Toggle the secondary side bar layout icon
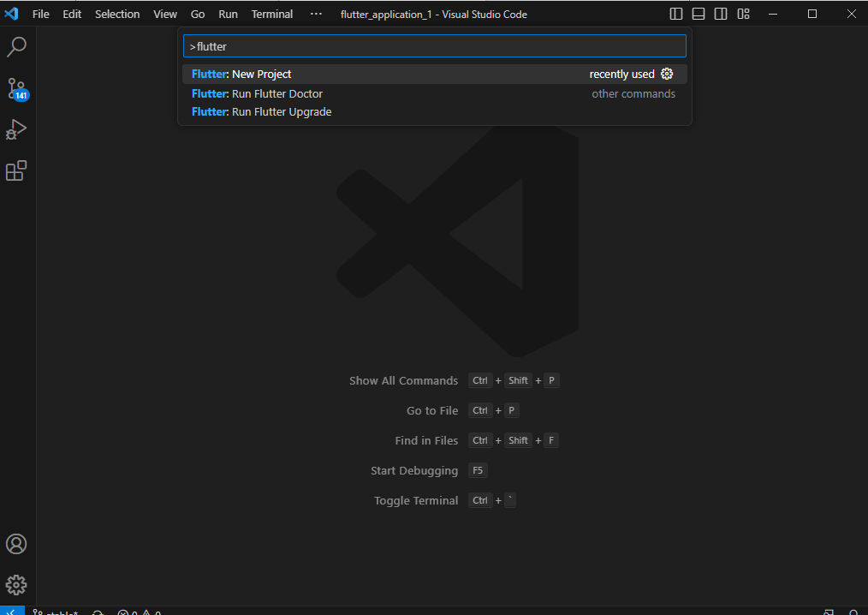 (x=721, y=14)
